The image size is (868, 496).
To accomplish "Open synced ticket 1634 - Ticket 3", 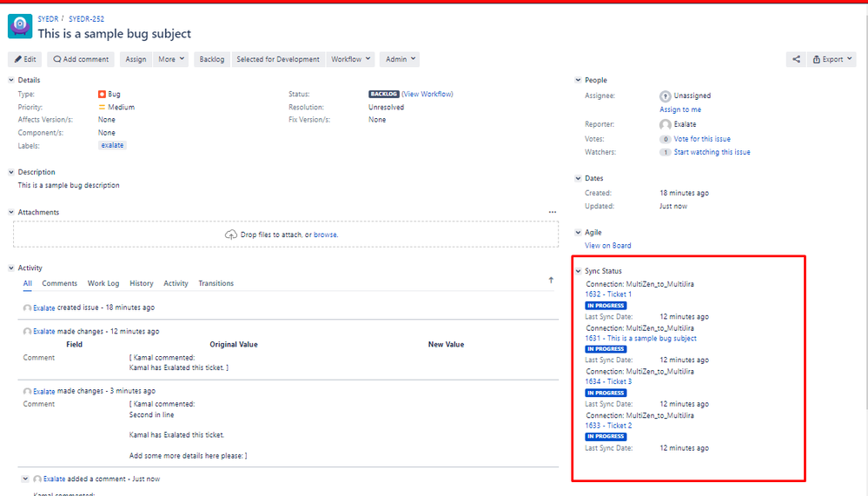I will 608,382.
